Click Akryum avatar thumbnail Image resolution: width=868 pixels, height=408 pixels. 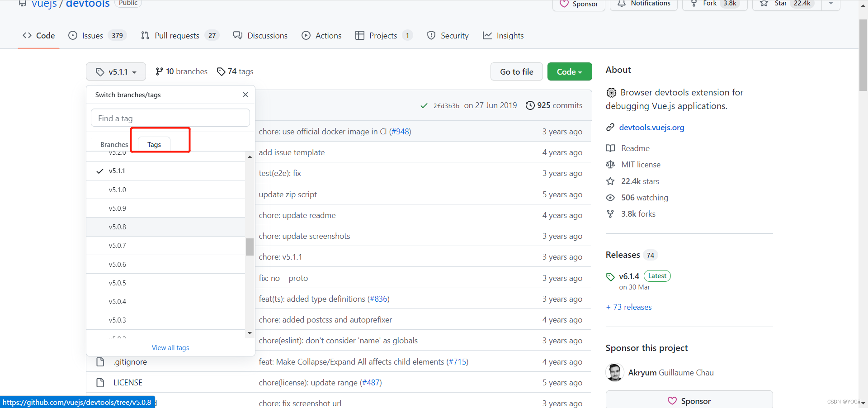614,372
